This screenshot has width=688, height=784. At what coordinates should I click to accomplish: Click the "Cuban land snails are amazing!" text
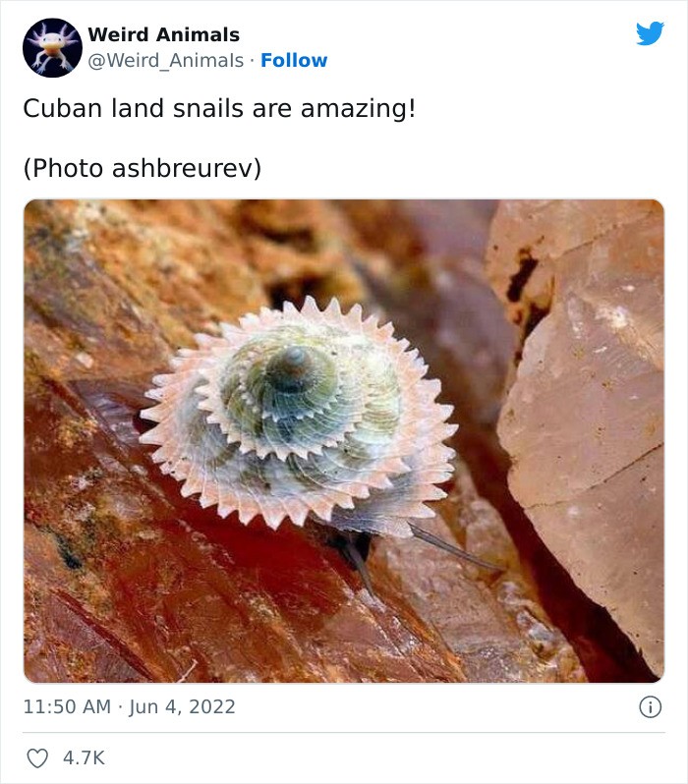[x=219, y=108]
